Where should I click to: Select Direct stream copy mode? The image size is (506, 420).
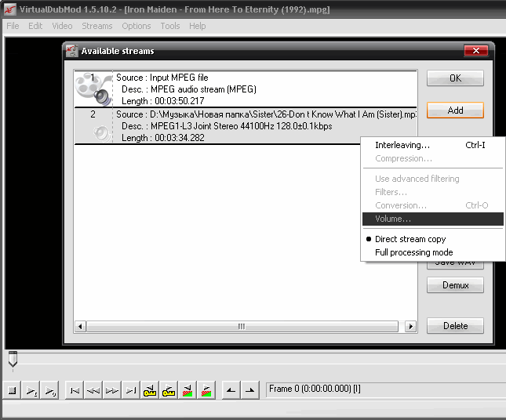(410, 239)
